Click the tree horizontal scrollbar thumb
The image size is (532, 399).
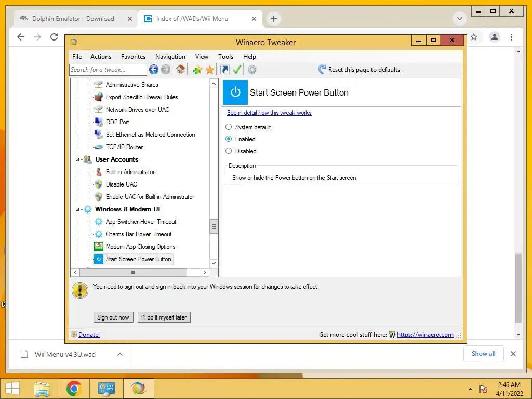[133, 272]
